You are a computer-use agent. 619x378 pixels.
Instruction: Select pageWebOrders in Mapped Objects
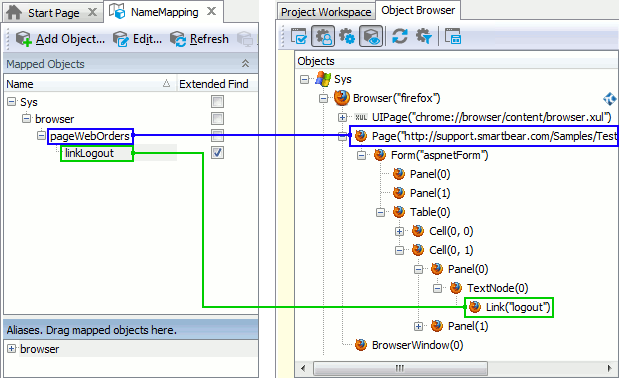(90, 136)
